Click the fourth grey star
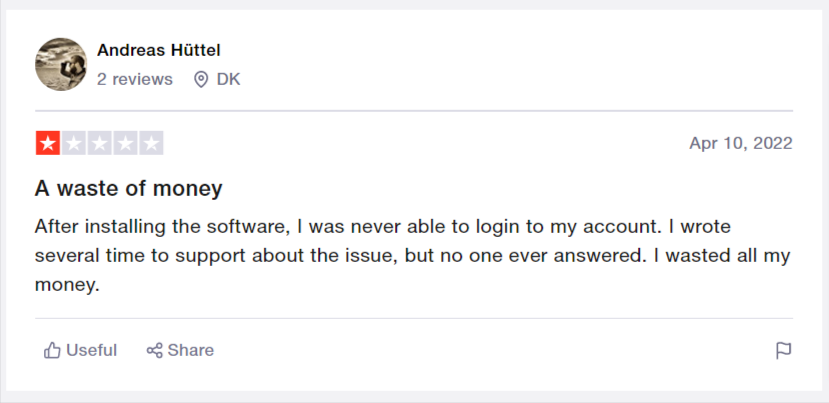The width and height of the screenshot is (829, 403). click(125, 143)
